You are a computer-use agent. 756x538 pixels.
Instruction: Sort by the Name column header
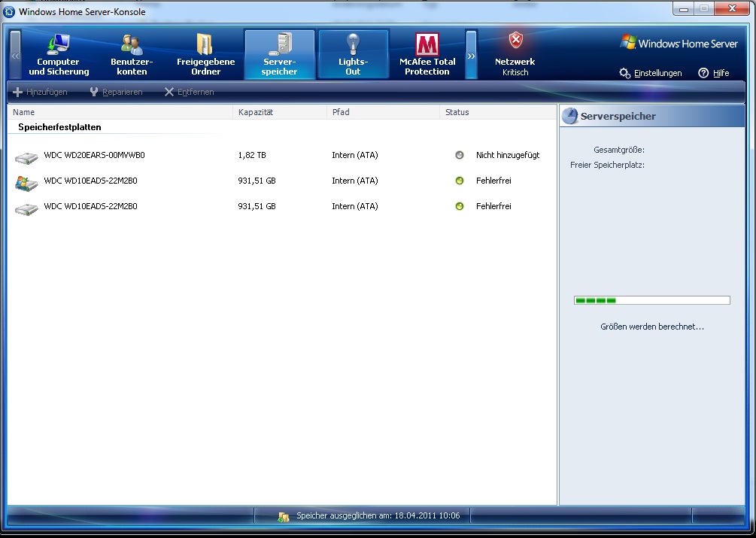(x=120, y=112)
